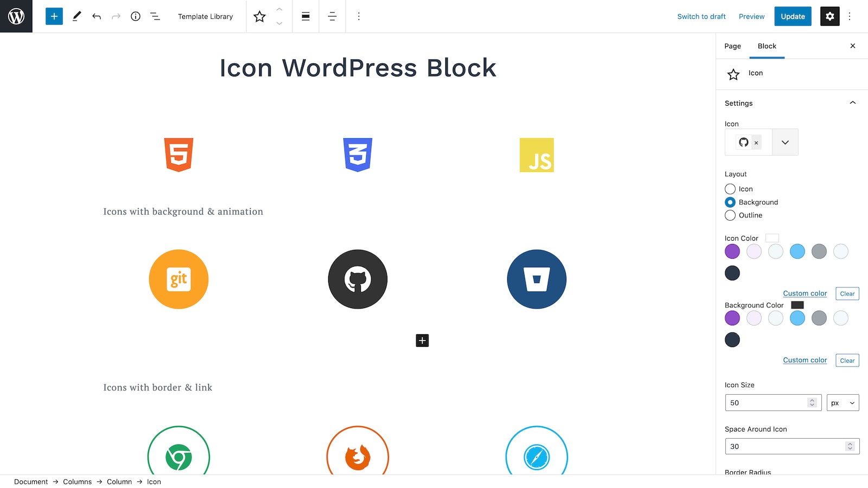The width and height of the screenshot is (868, 488).
Task: Clear the Icon Color
Action: coord(847,294)
